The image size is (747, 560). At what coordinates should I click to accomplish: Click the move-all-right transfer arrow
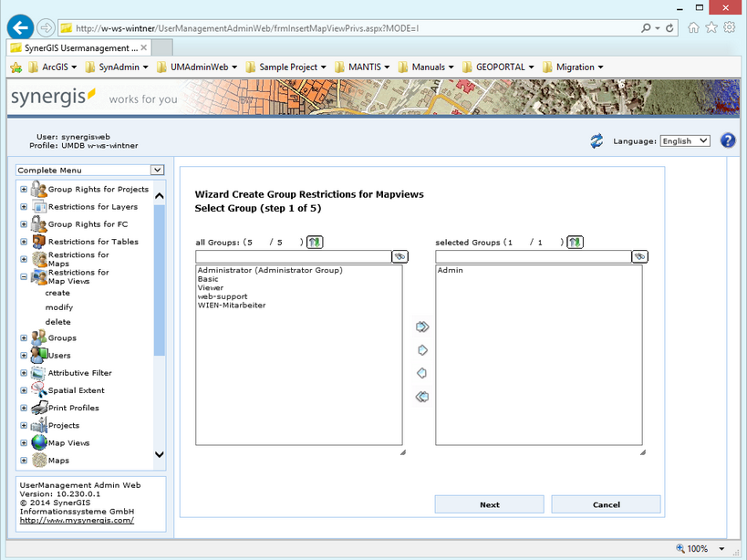point(421,326)
